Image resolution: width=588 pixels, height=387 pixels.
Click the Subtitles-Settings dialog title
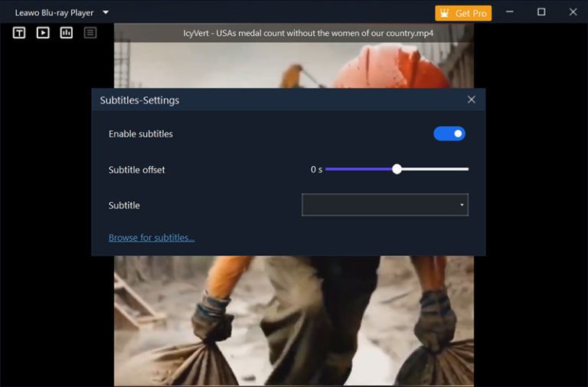[x=139, y=100]
